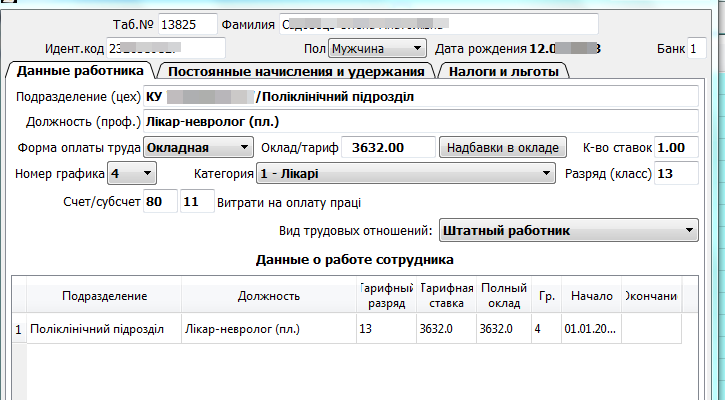Click the Надбавки в окладе button
Screen dimensions: 725x400
click(x=503, y=147)
